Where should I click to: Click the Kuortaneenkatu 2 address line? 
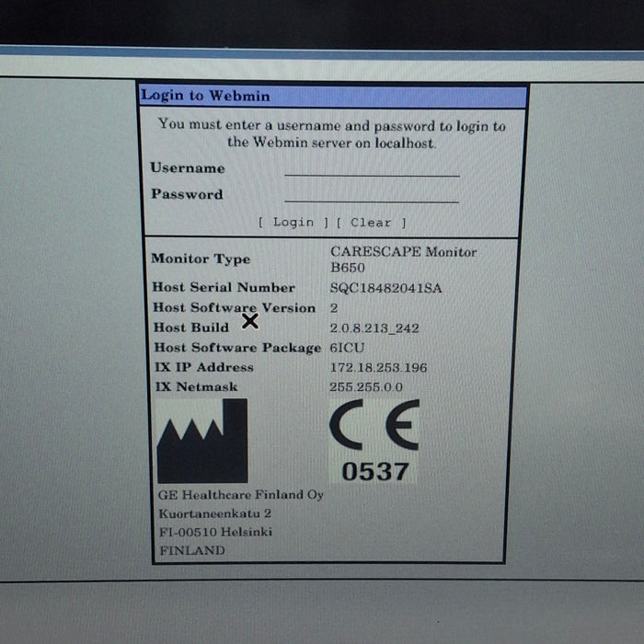coord(215,513)
